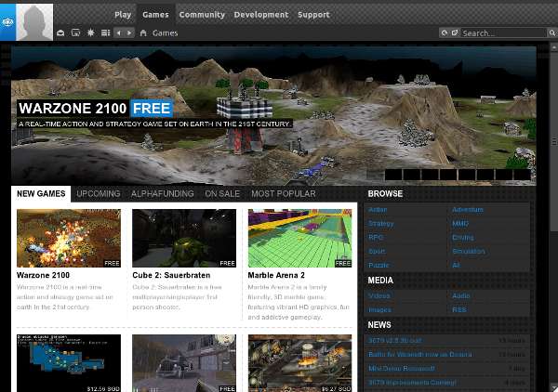Select the Games tab

[x=155, y=15]
